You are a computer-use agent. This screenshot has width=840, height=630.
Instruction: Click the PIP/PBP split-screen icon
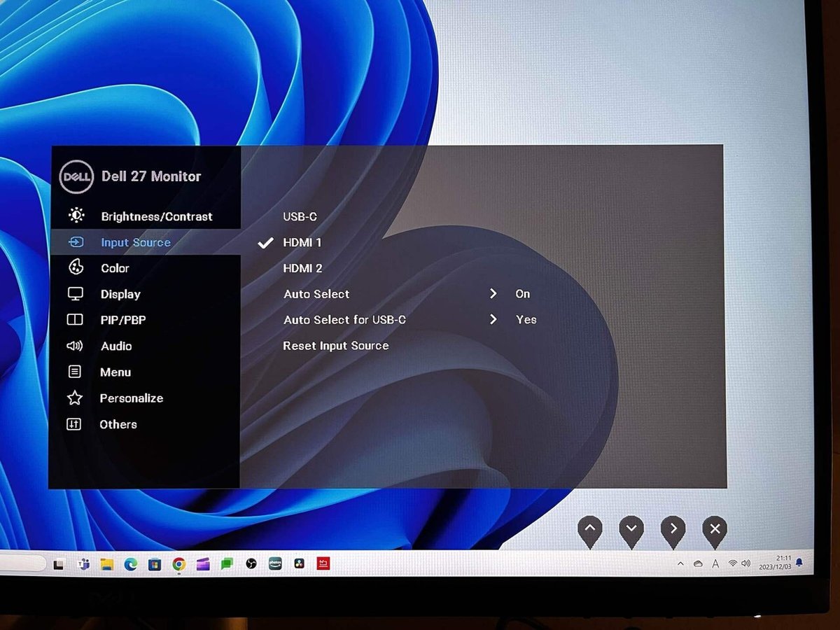(75, 320)
